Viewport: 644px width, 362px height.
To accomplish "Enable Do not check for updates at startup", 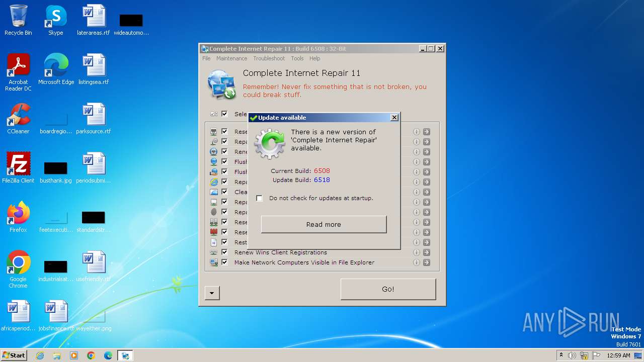I will 259,198.
